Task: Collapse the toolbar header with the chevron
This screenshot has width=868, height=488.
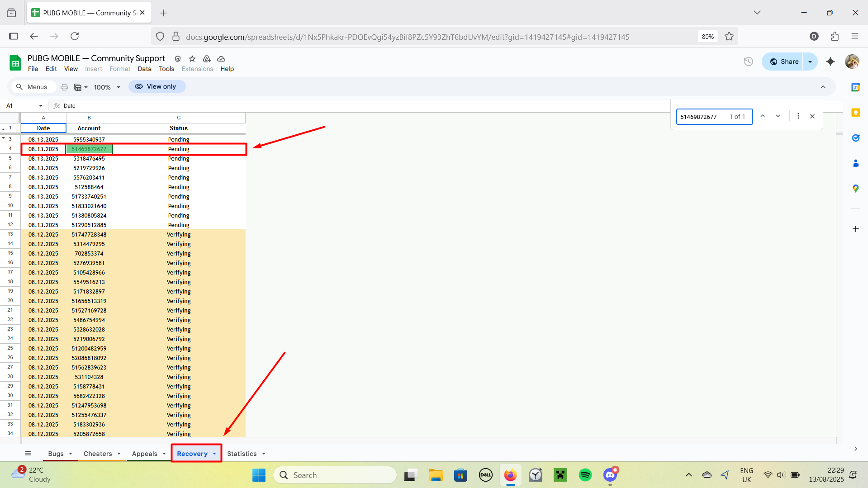Action: [823, 87]
